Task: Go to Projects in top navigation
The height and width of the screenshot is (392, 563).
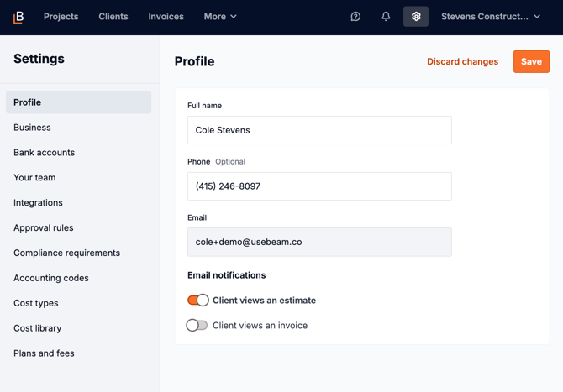Action: (x=61, y=17)
